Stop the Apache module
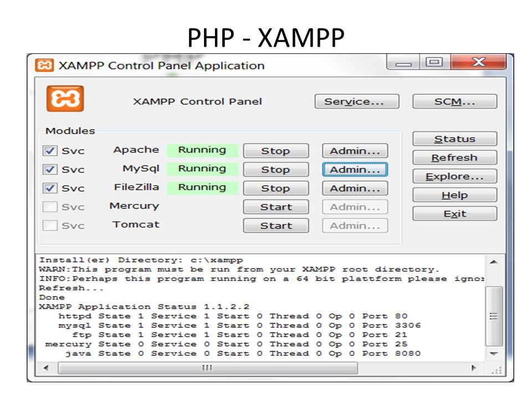This screenshot has width=532, height=399. click(276, 151)
